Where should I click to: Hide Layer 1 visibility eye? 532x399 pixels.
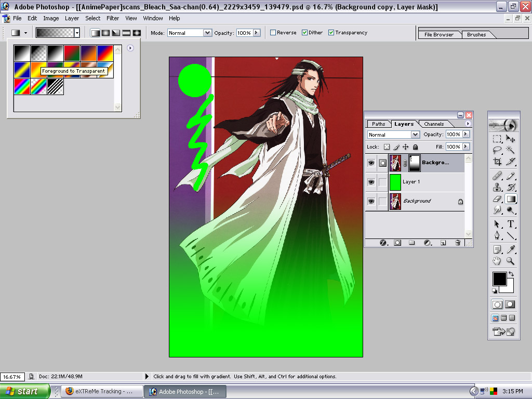[371, 182]
